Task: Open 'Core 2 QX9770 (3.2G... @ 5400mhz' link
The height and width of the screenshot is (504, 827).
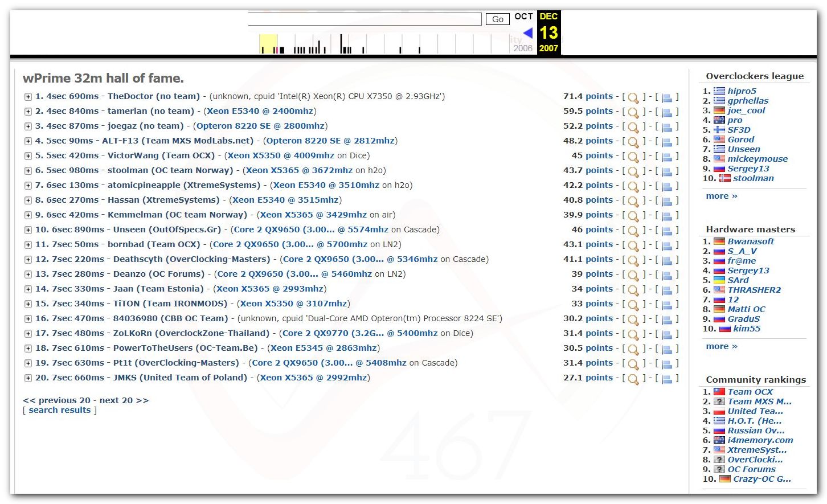Action: click(360, 333)
